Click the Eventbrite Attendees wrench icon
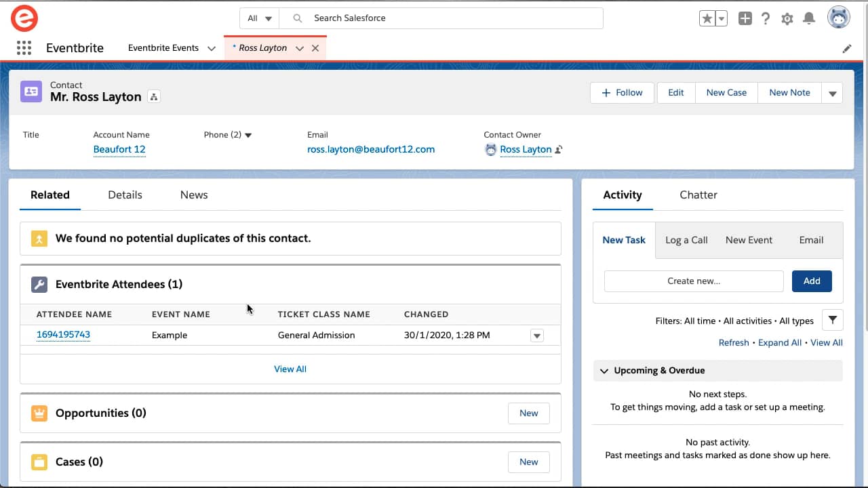The width and height of the screenshot is (868, 488). coord(39,285)
